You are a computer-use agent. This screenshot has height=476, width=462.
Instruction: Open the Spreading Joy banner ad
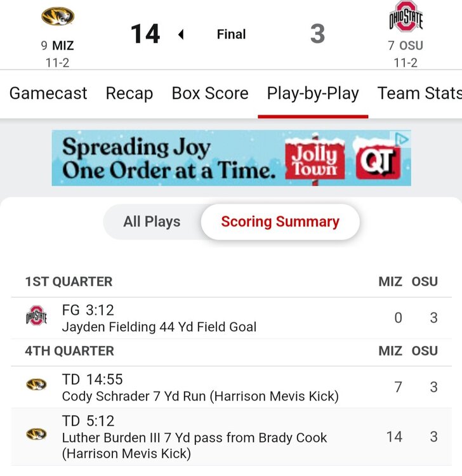pos(169,158)
